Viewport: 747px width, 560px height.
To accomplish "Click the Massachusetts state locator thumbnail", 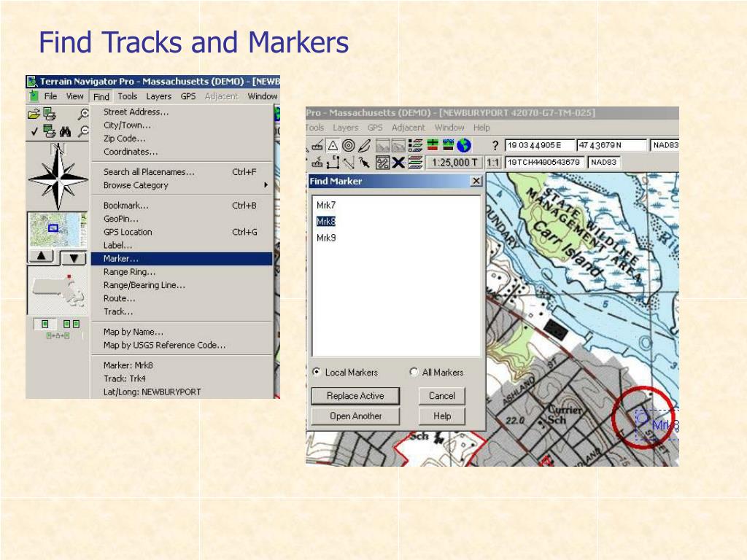I will tap(58, 290).
